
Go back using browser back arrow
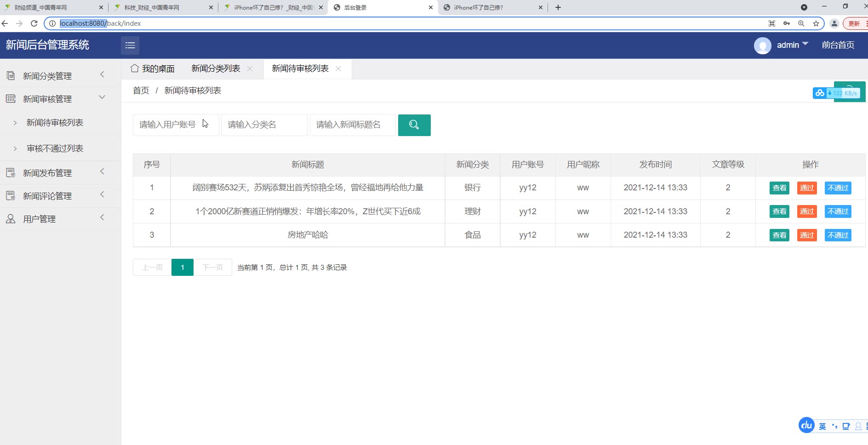coord(5,23)
